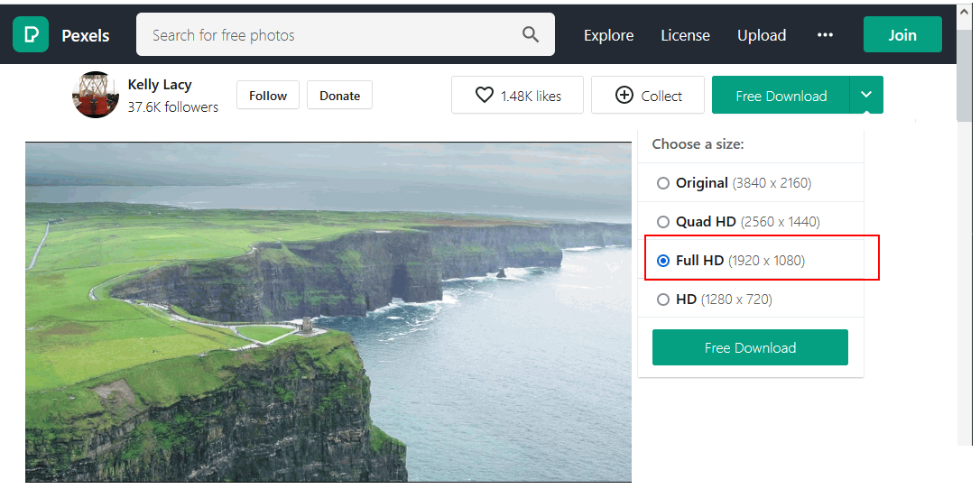
Task: Click the heart icon to like
Action: (485, 96)
